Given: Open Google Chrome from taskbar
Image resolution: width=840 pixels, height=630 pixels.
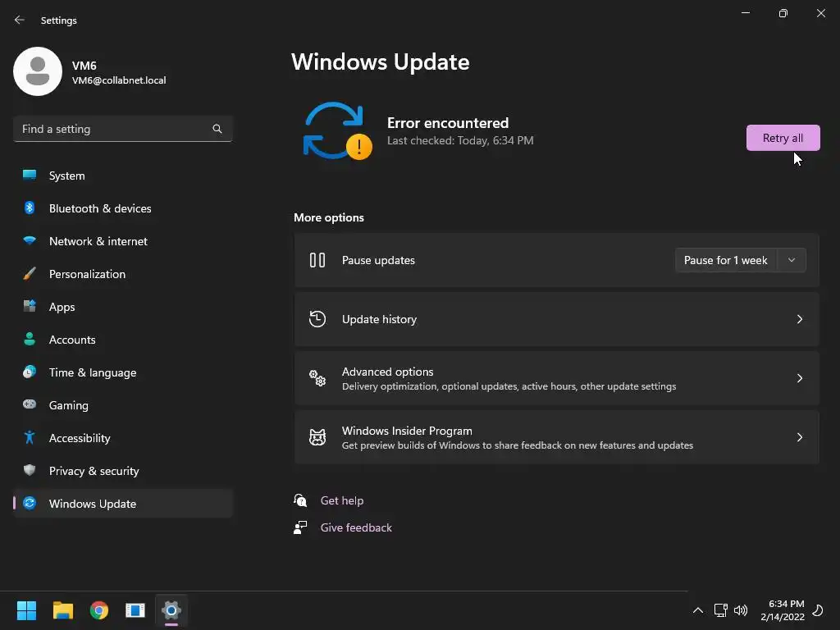Looking at the screenshot, I should click(99, 610).
